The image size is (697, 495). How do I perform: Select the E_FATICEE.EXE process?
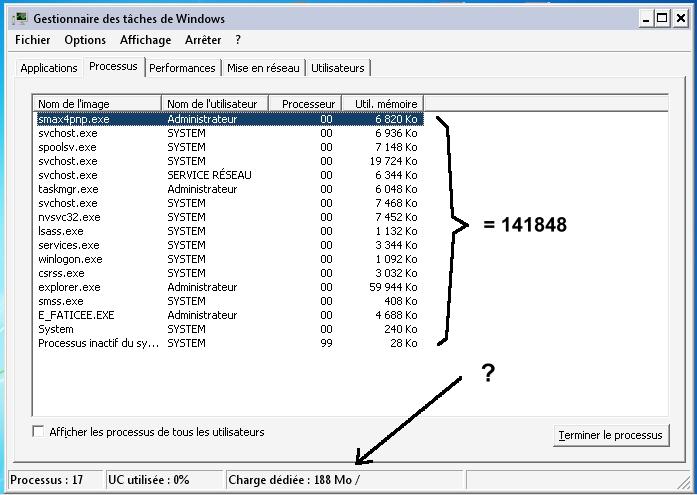point(229,315)
